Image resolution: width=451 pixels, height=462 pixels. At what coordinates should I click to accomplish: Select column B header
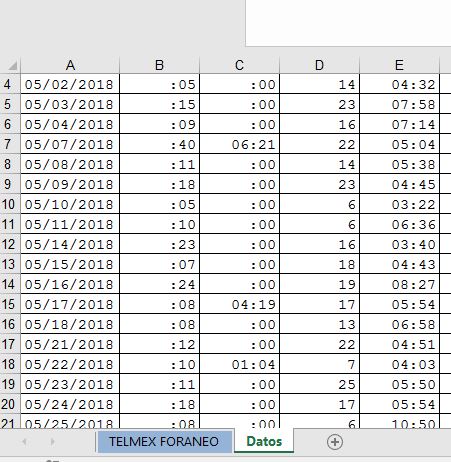pos(159,65)
